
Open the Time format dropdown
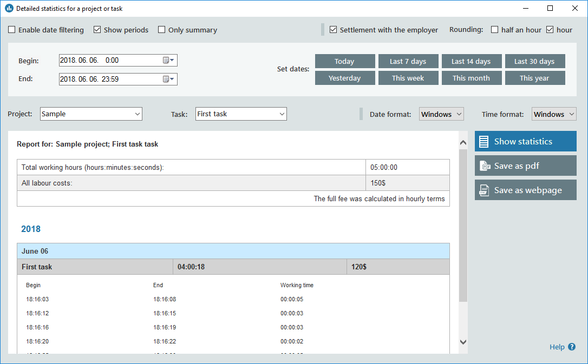(x=554, y=114)
